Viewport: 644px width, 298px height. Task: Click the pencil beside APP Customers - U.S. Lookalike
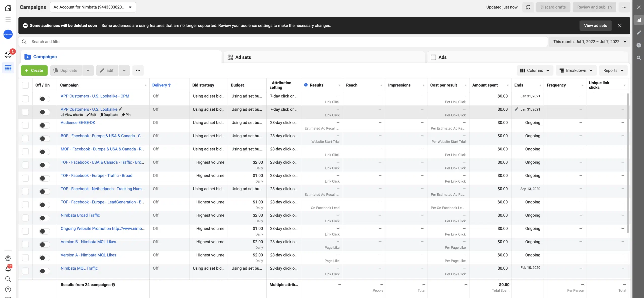click(x=120, y=109)
